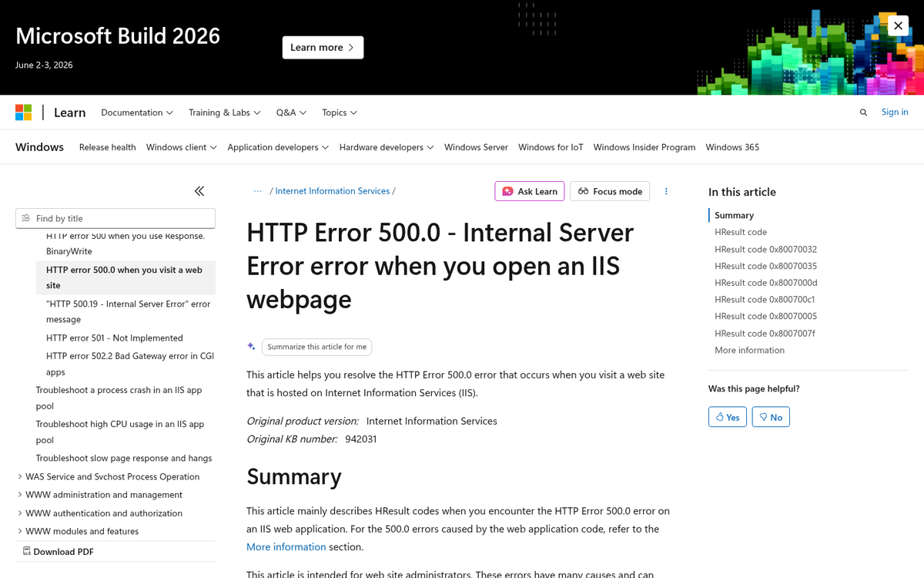Click the Microsoft logo icon
This screenshot has height=578, width=924.
coord(23,112)
